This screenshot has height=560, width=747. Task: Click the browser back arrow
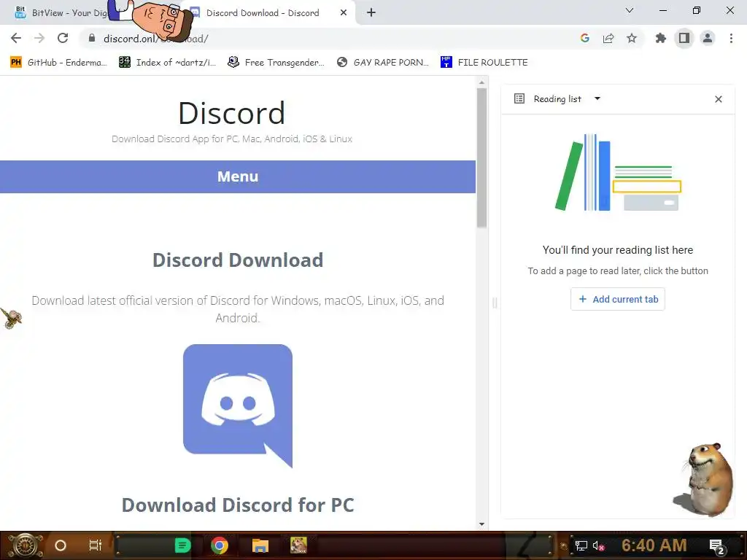tap(16, 38)
